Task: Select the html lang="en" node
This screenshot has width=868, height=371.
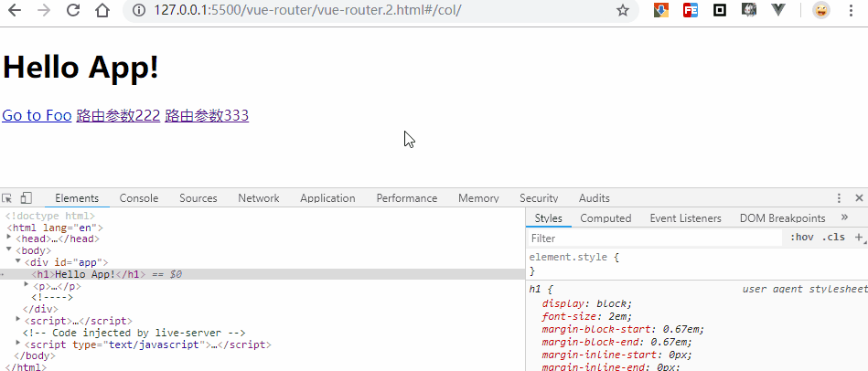Action: (x=55, y=228)
